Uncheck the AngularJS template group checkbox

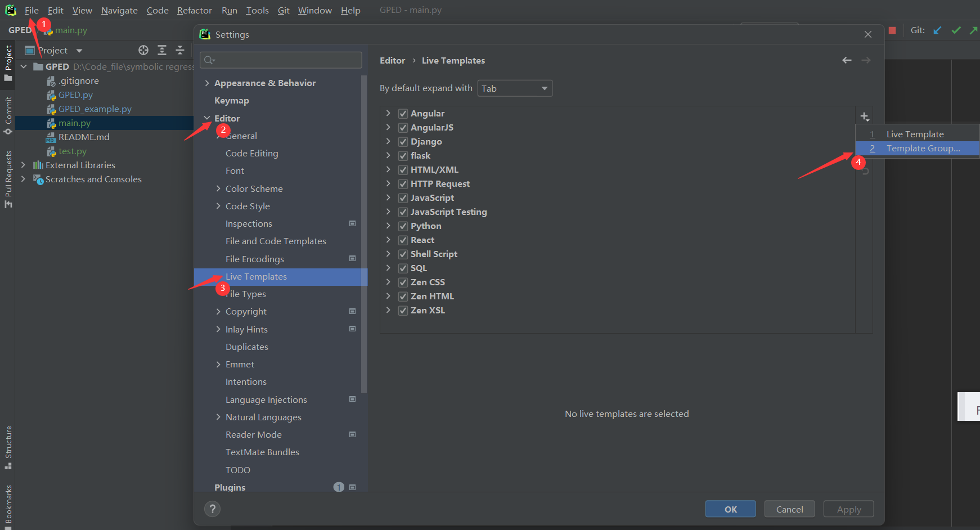pyautogui.click(x=403, y=128)
